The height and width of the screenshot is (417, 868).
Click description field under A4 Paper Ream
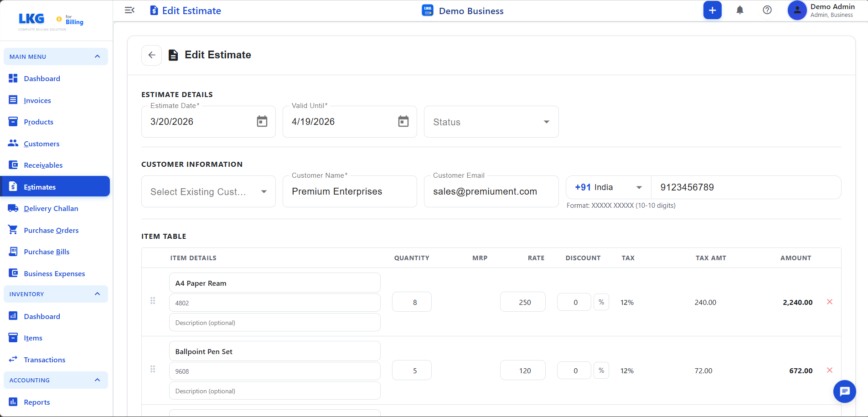click(x=275, y=323)
